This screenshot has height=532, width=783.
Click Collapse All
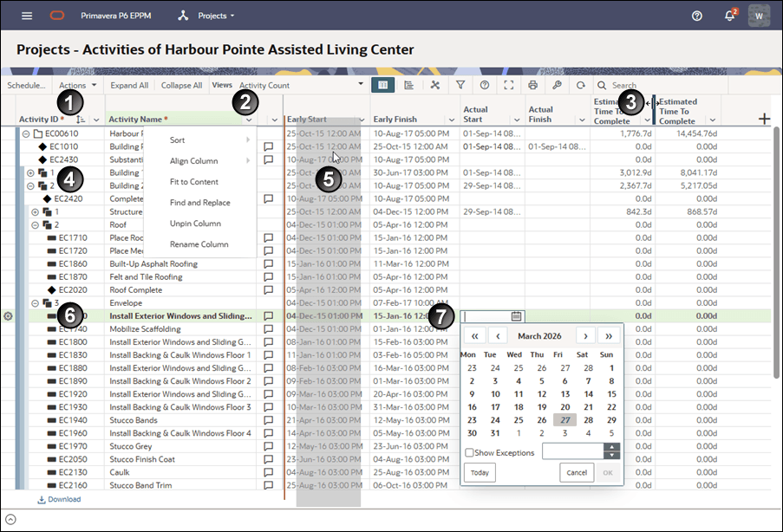tap(182, 85)
